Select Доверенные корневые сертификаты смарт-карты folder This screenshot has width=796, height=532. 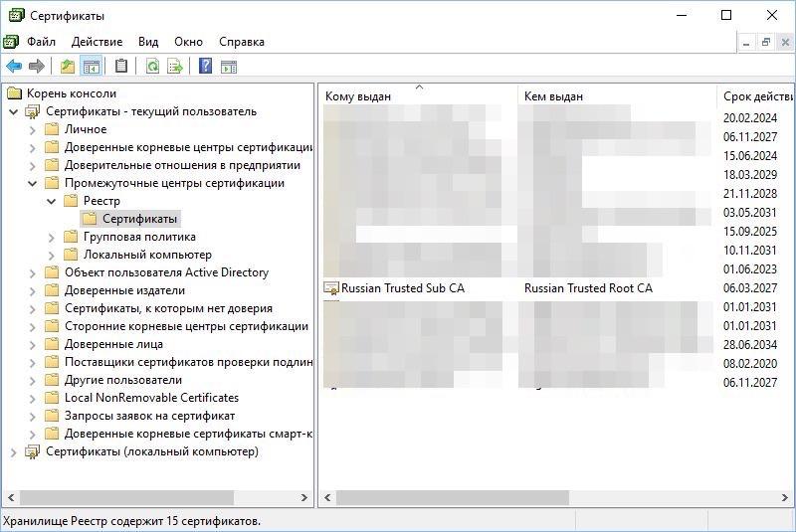[x=188, y=434]
